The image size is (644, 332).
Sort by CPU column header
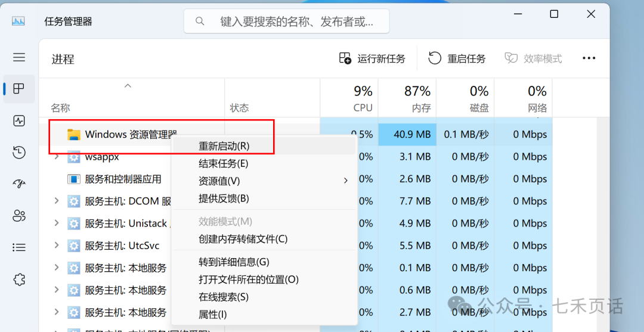click(349, 98)
